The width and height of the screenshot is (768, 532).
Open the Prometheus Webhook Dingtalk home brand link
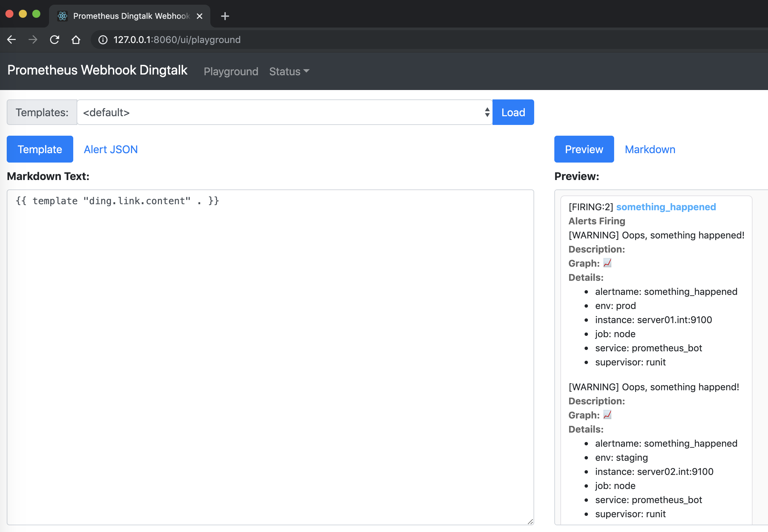point(97,70)
